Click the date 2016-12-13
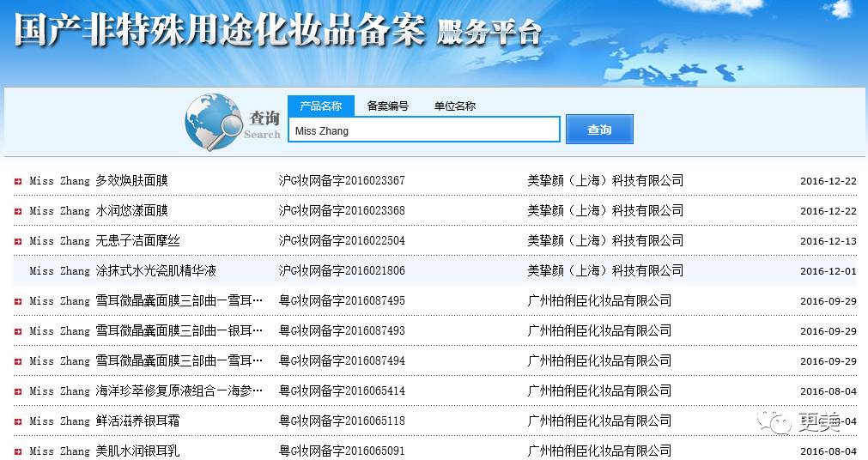This screenshot has width=868, height=460. [x=829, y=241]
